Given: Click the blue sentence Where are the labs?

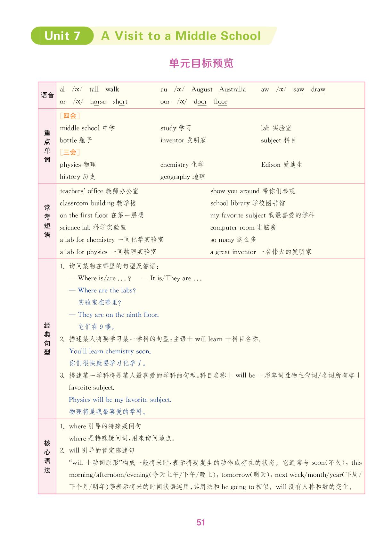Looking at the screenshot, I should coord(107,290).
